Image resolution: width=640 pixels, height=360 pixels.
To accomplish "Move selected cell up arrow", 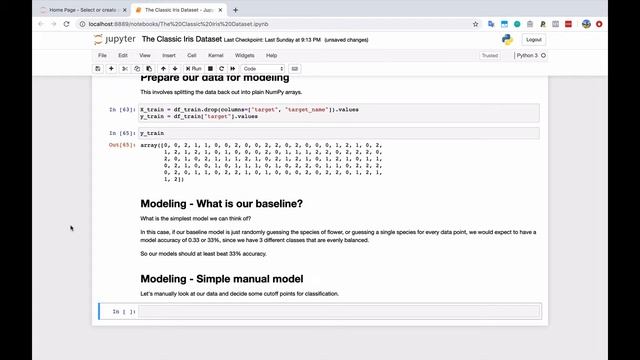I will tap(163, 69).
